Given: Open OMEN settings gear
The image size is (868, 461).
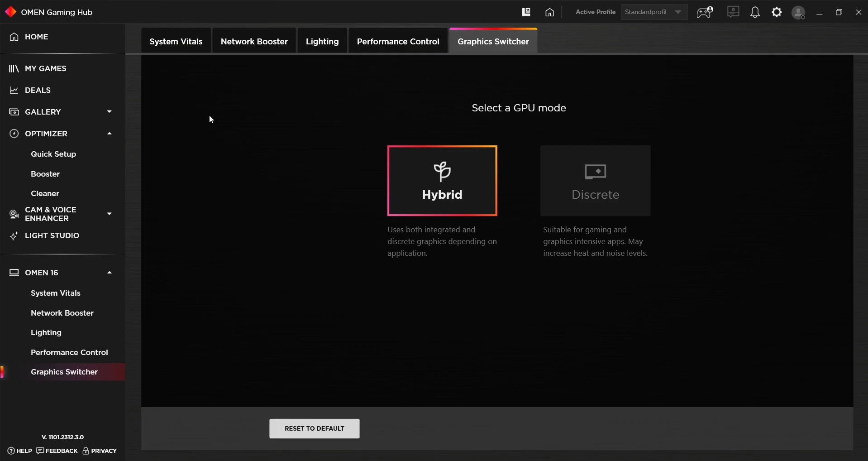Looking at the screenshot, I should click(777, 12).
